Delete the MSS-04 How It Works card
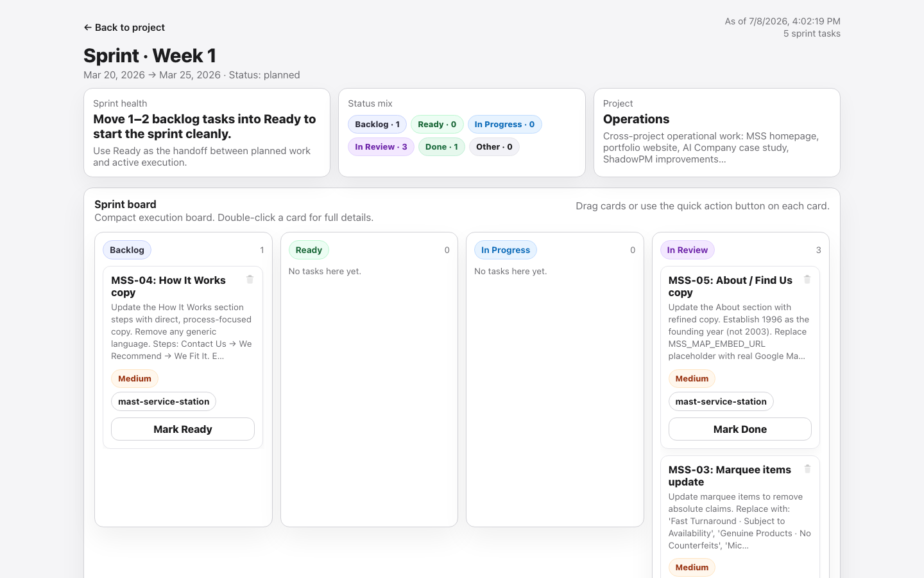Screen dimensions: 924x578 tap(250, 279)
